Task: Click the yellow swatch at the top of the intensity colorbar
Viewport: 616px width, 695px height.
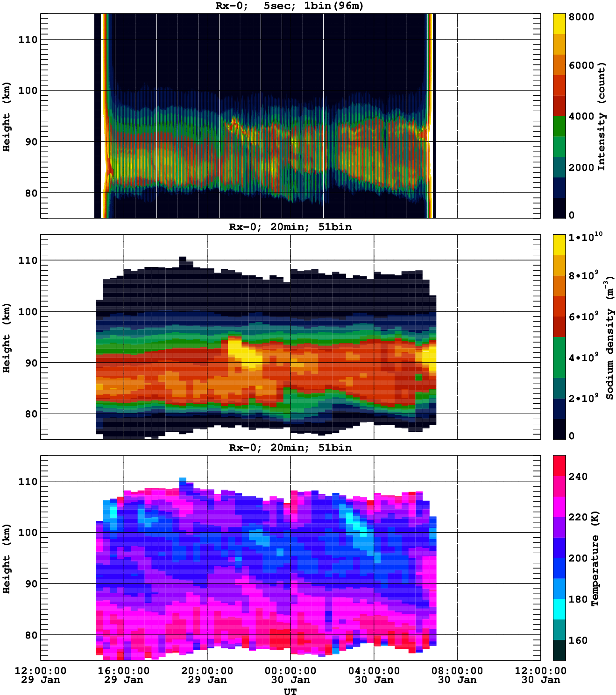Action: tap(559, 24)
